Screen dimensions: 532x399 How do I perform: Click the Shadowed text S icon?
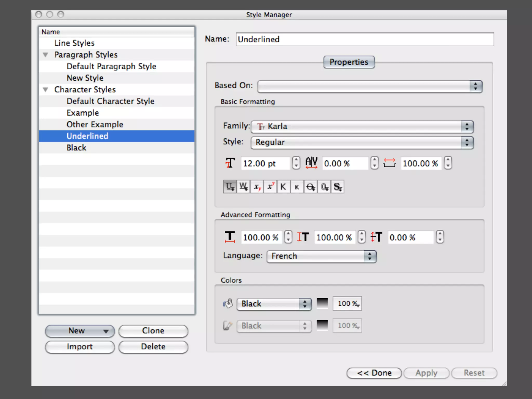(x=337, y=187)
